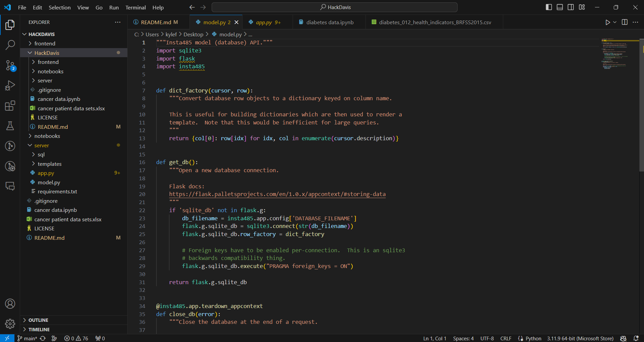
Task: Open Source Control view with badge
Action: coord(10,65)
